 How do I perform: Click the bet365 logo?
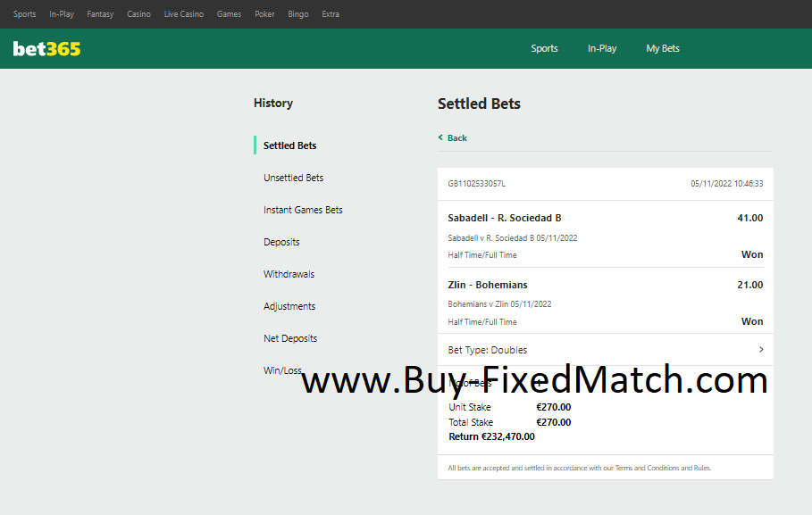coord(46,49)
